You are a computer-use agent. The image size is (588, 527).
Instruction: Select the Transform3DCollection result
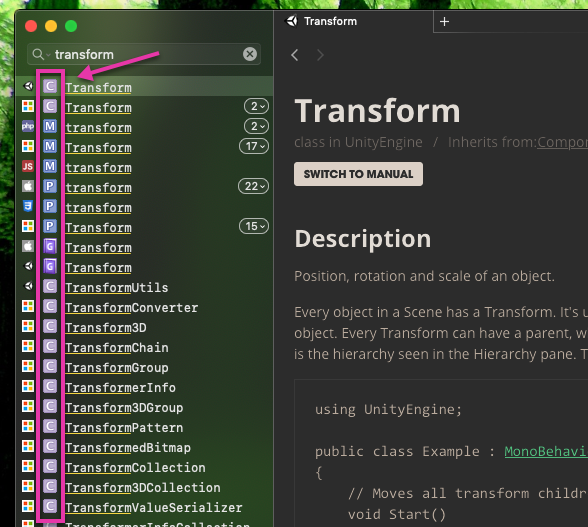point(143,488)
